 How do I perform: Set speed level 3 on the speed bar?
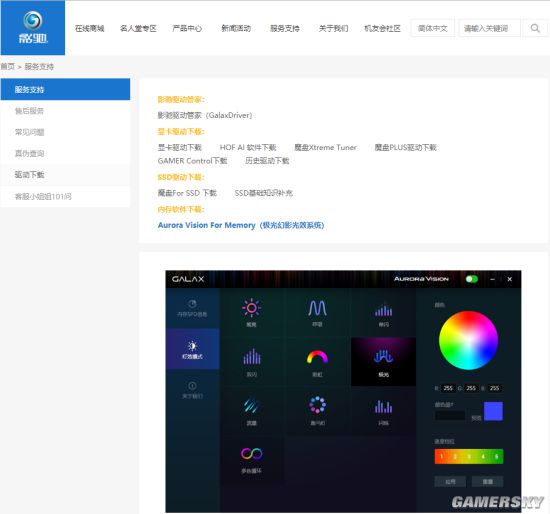coord(469,456)
